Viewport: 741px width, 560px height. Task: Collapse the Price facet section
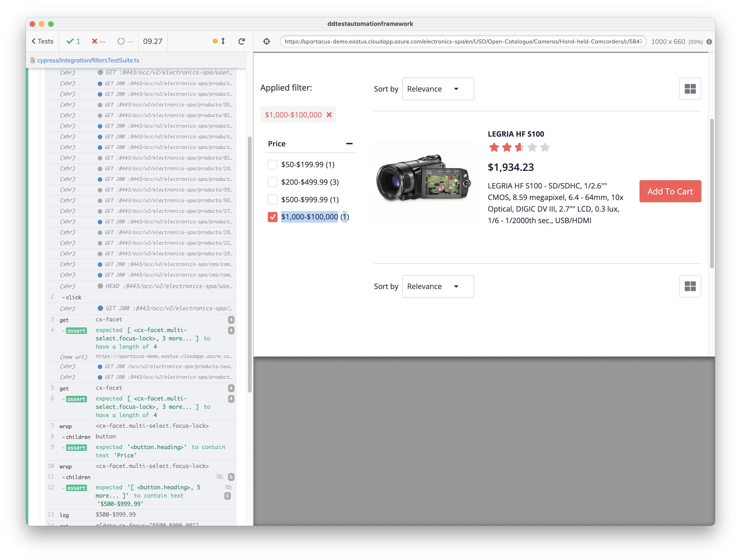tap(349, 144)
